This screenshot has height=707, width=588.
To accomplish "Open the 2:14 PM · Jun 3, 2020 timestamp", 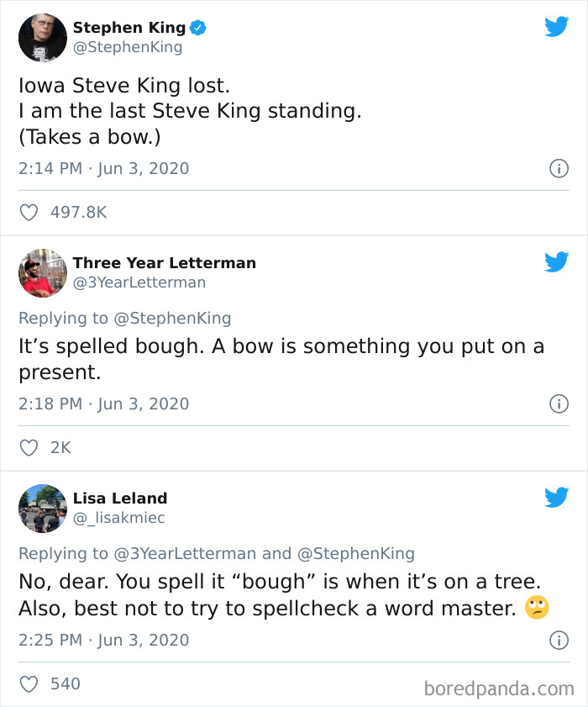I will pyautogui.click(x=103, y=168).
